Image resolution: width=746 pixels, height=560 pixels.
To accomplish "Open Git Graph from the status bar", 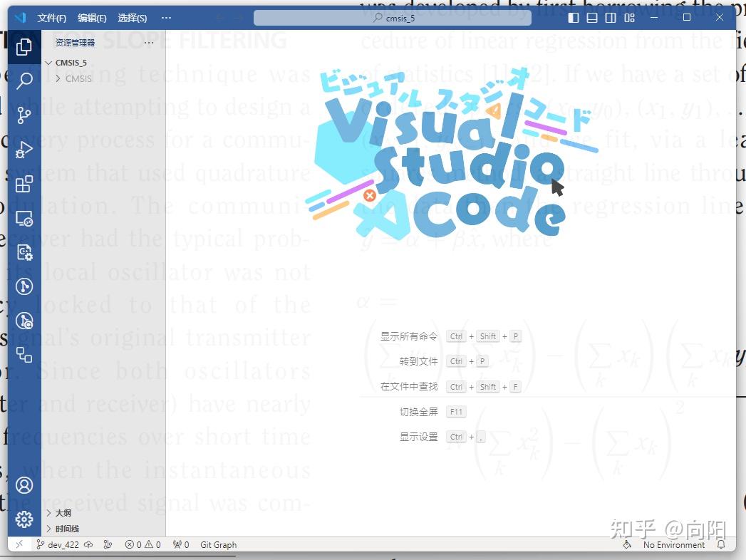I will pyautogui.click(x=217, y=544).
